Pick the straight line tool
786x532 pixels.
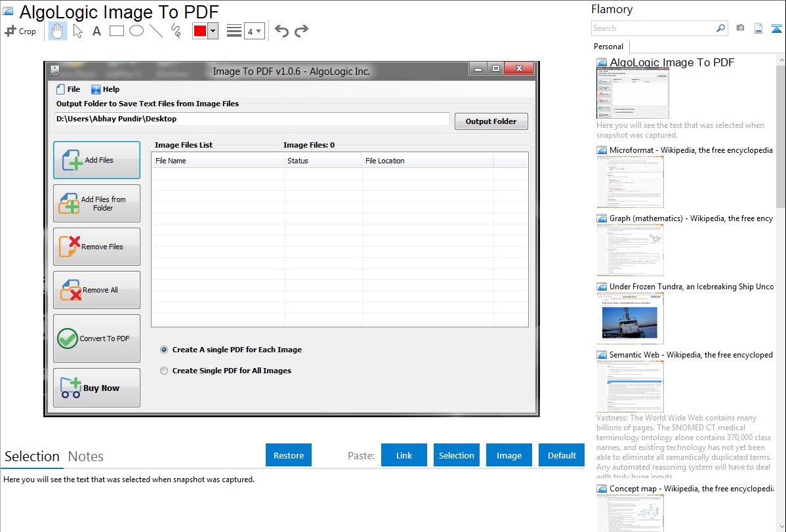pos(156,31)
